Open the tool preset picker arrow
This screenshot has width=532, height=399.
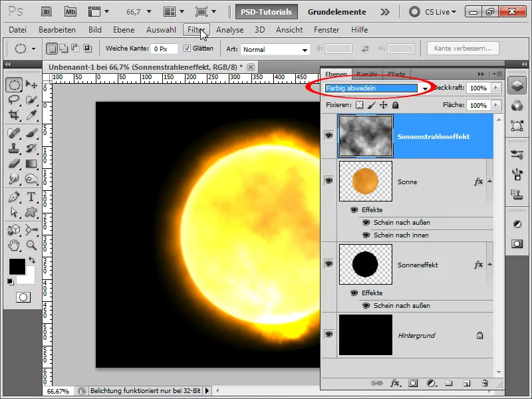click(33, 49)
